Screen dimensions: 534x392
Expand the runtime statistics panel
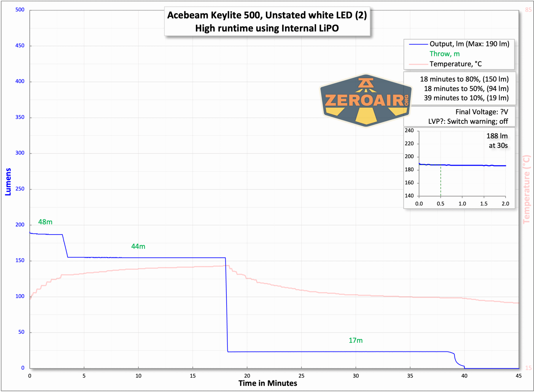464,89
